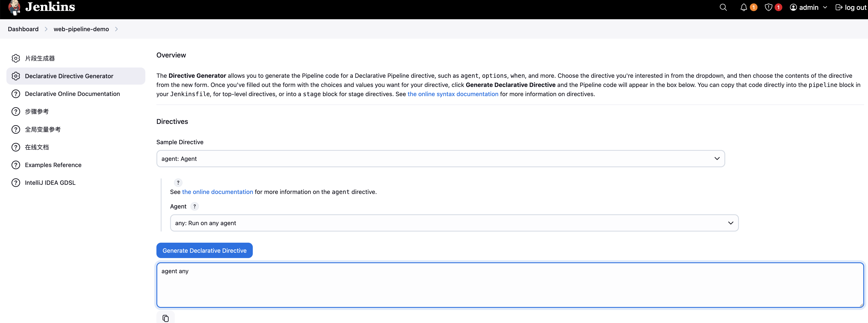Click the Sample Directive label

click(180, 142)
